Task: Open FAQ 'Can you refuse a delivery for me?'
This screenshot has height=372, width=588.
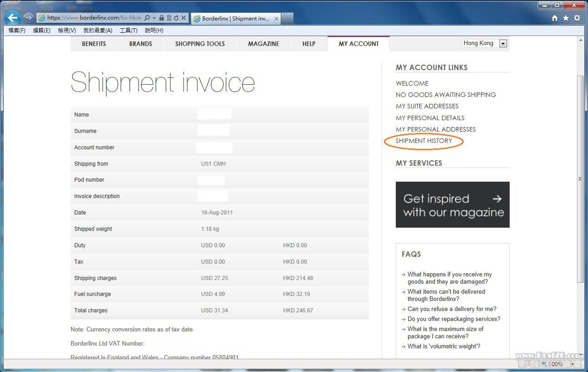Action: [x=452, y=309]
